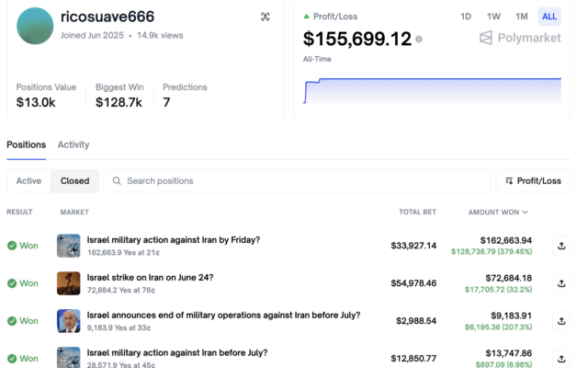This screenshot has height=368, width=588.
Task: Click the ricosuave666 profile avatar
Action: [x=35, y=26]
